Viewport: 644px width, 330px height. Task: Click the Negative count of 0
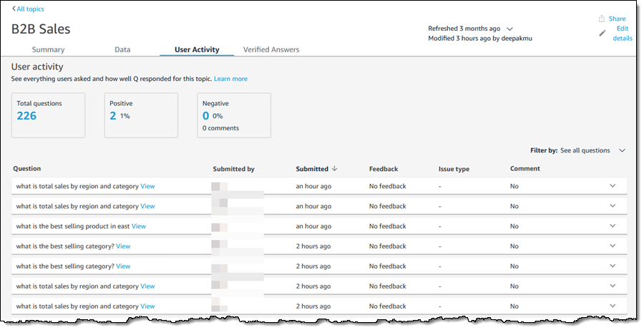coord(206,116)
